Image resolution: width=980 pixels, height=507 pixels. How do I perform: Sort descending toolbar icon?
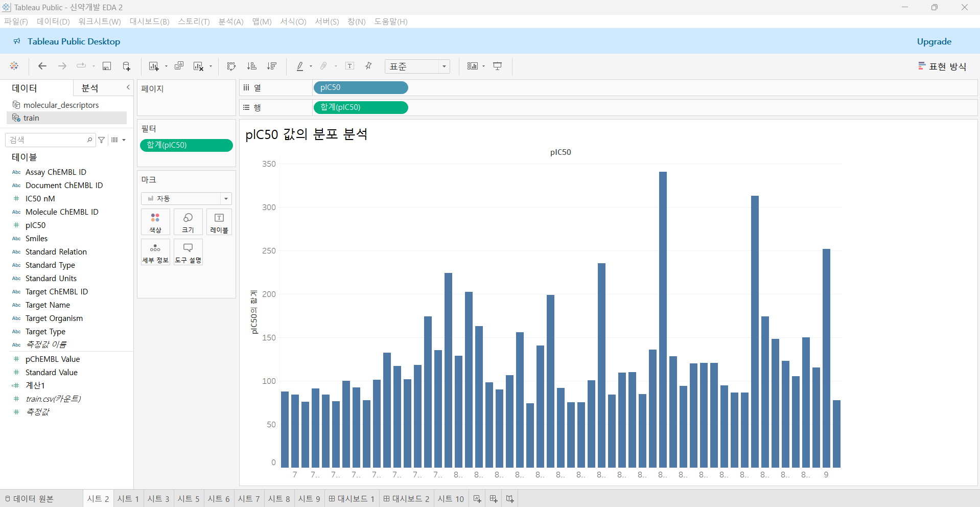272,66
